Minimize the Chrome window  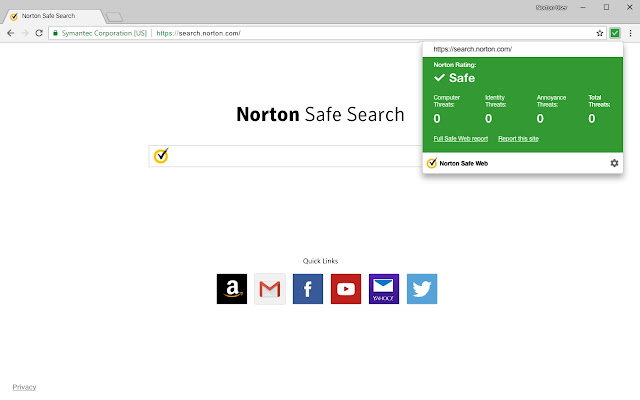click(x=583, y=7)
